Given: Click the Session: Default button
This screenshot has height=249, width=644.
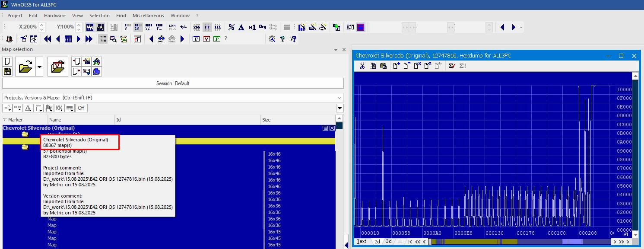Looking at the screenshot, I should tap(173, 83).
